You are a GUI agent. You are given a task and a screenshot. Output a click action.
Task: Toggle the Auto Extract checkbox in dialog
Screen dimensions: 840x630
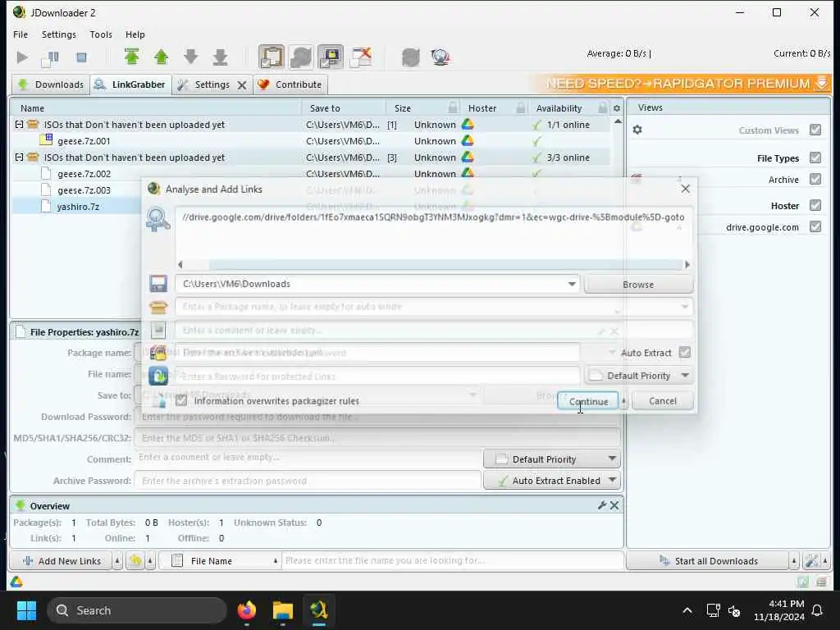coord(685,353)
